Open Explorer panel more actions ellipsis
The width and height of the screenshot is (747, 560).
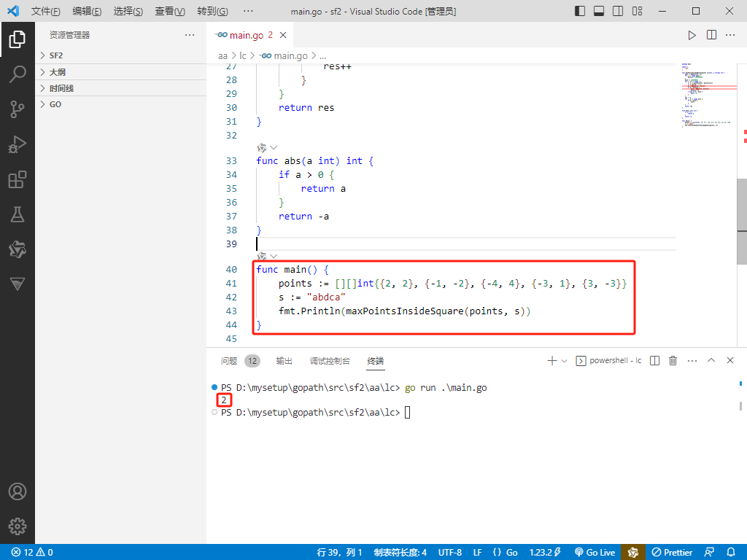tap(190, 35)
